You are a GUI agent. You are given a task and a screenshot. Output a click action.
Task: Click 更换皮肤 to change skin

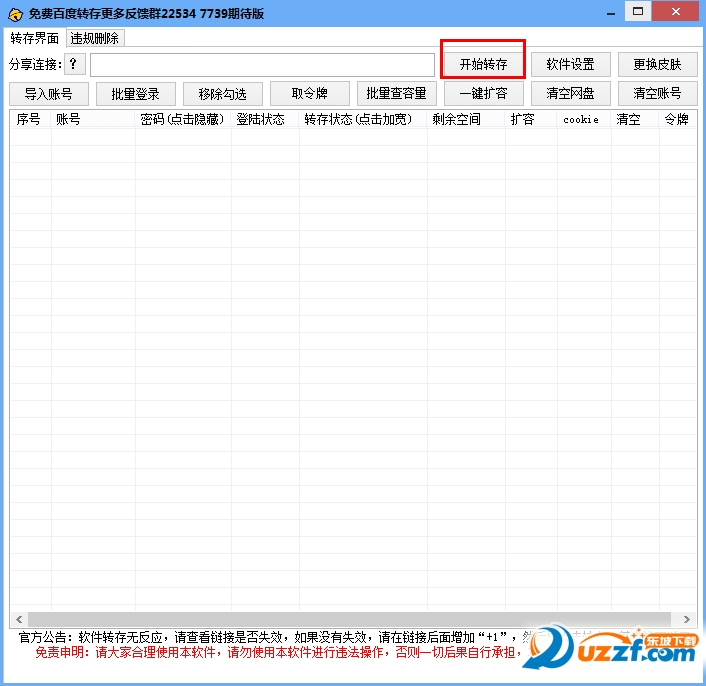657,65
